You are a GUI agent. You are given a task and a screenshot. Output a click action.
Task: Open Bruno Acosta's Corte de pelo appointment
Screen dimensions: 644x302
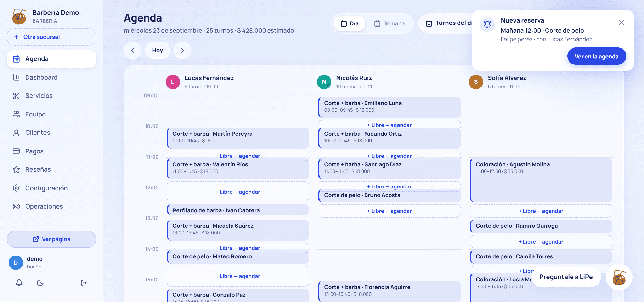tap(390, 196)
